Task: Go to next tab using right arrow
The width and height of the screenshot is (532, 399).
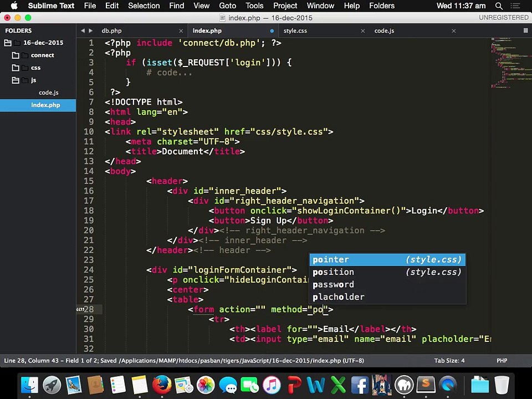Action: [x=91, y=31]
